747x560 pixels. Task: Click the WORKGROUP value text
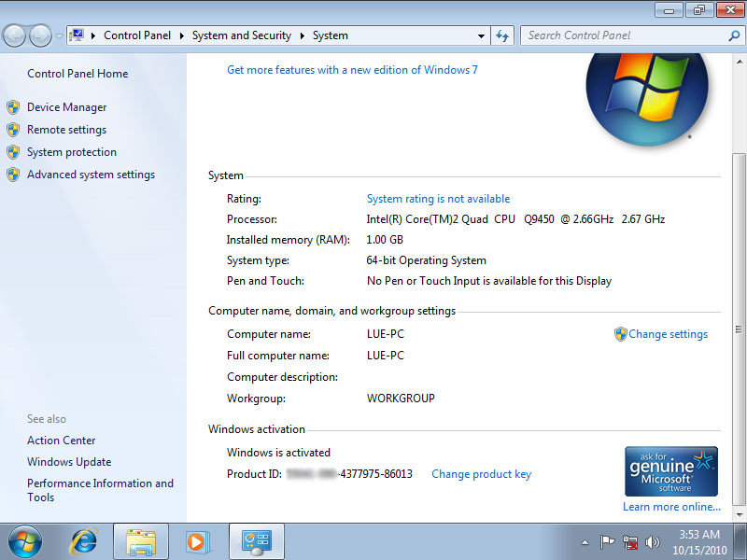401,399
